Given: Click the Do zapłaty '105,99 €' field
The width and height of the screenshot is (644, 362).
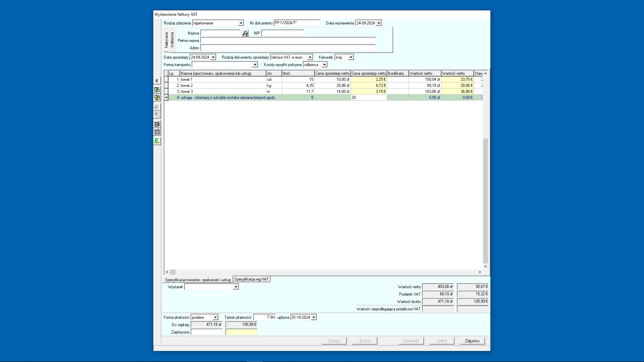Looking at the screenshot, I should (241, 324).
